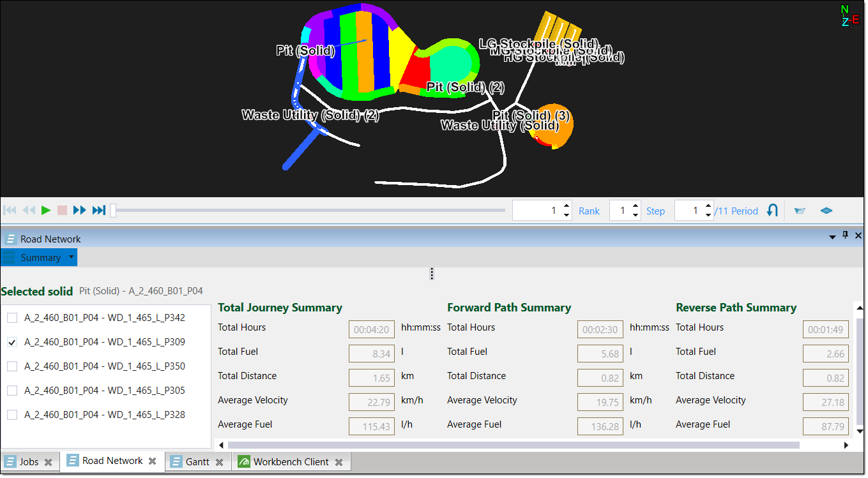
Task: Enable the WD_1_465_L_P328 route checkbox
Action: (x=12, y=415)
